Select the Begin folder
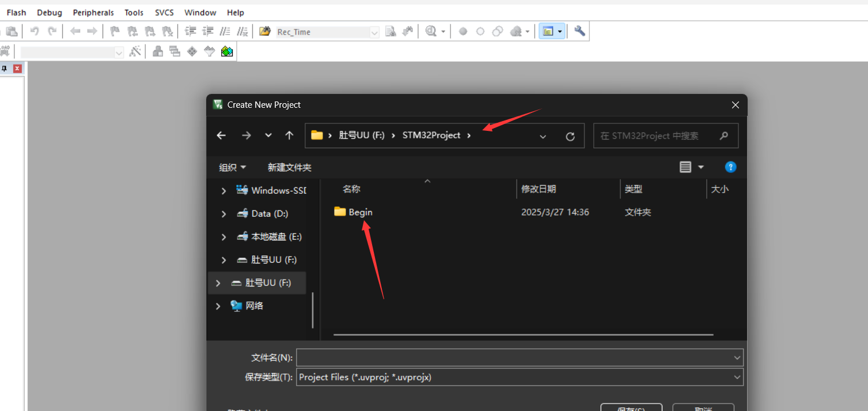 tap(354, 212)
